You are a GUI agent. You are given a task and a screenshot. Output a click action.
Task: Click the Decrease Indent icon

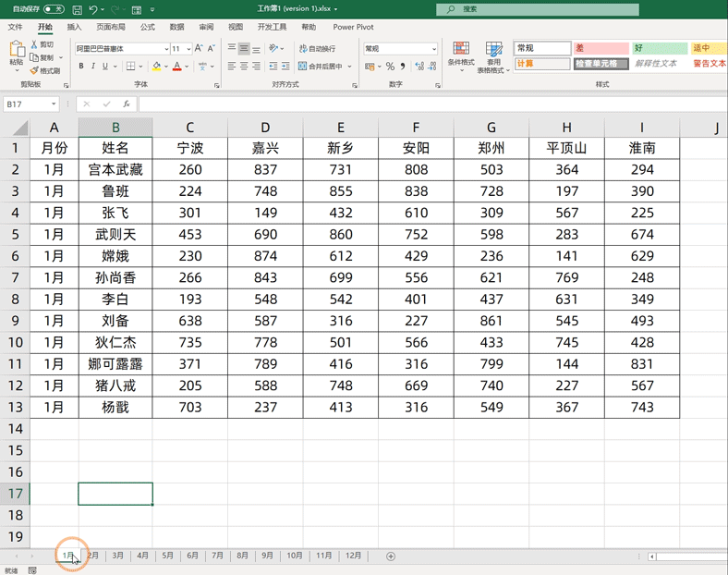point(273,67)
